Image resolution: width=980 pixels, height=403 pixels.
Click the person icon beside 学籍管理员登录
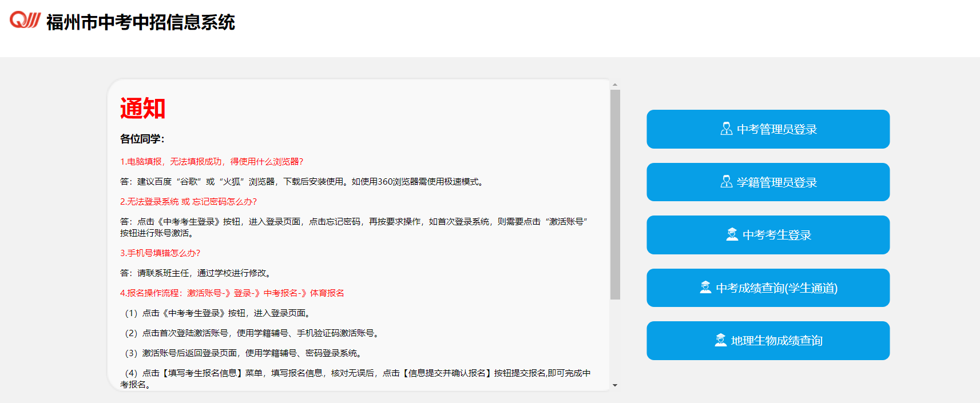[726, 182]
